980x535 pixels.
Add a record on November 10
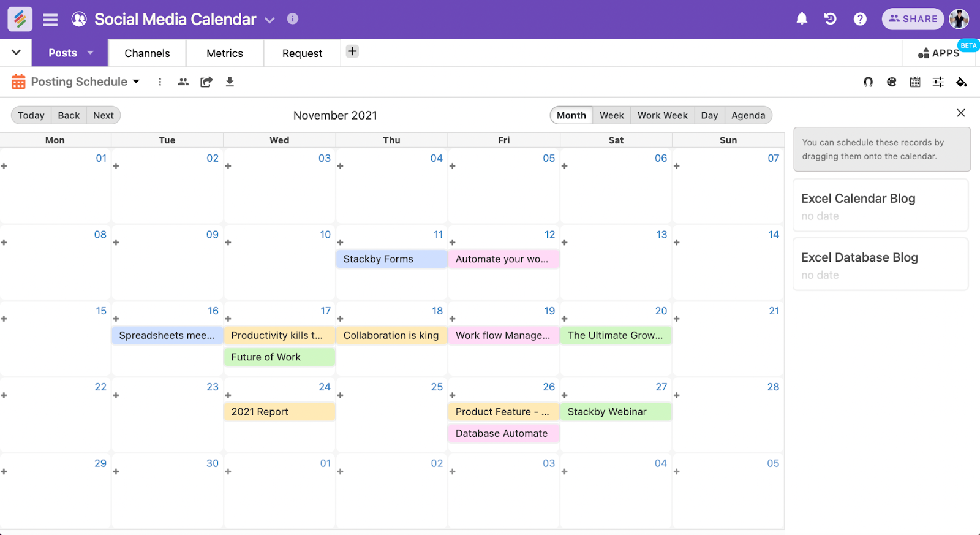point(228,243)
